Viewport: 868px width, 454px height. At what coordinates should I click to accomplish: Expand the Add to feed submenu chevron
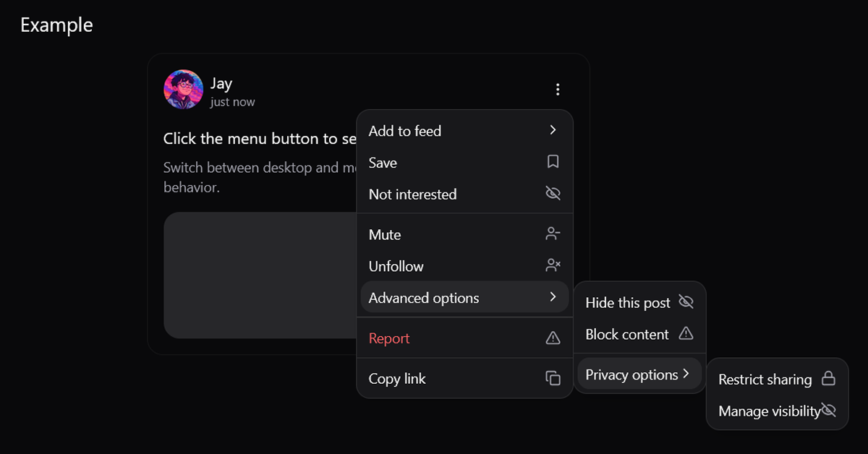[553, 131]
